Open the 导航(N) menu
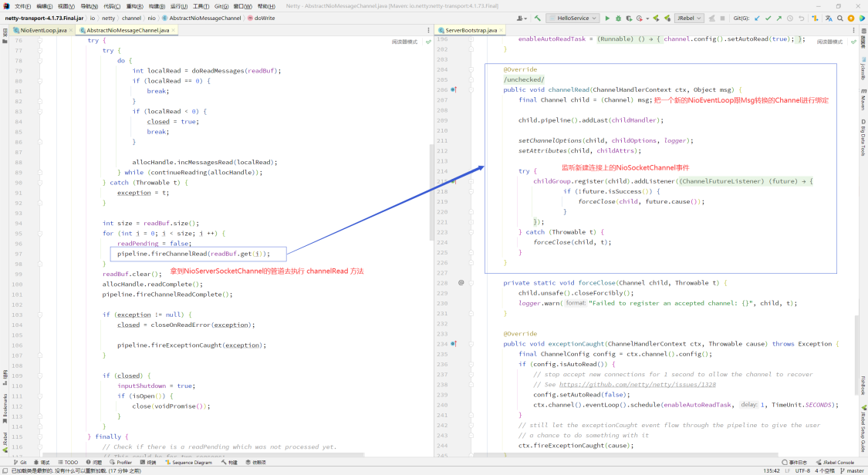 [90, 6]
